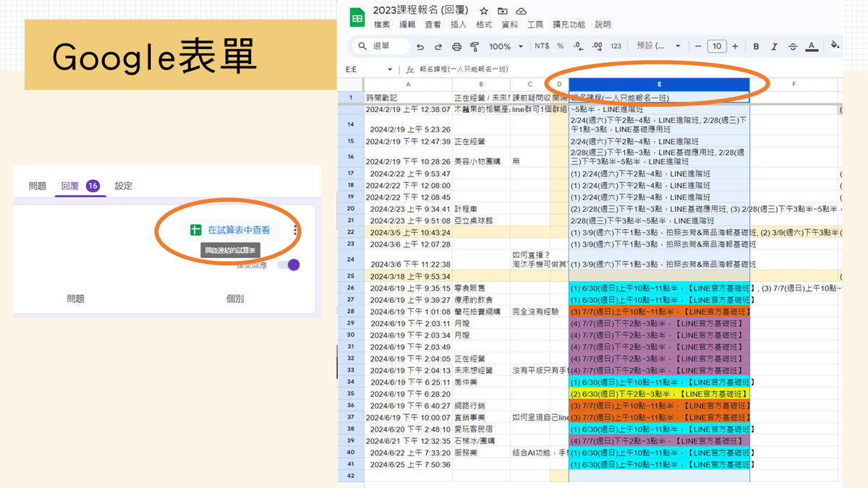Print the spreadsheet using the printer icon
This screenshot has height=488, width=868.
(456, 46)
